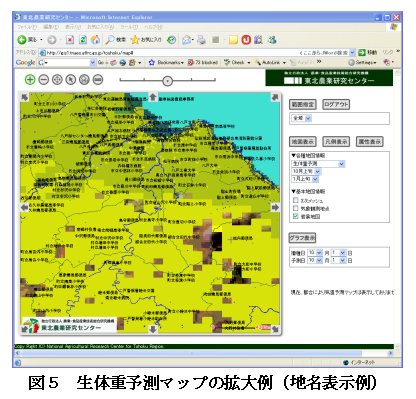Screen dimensions: 416x399
Task: Click the map zoom slider handle
Action: (168, 80)
